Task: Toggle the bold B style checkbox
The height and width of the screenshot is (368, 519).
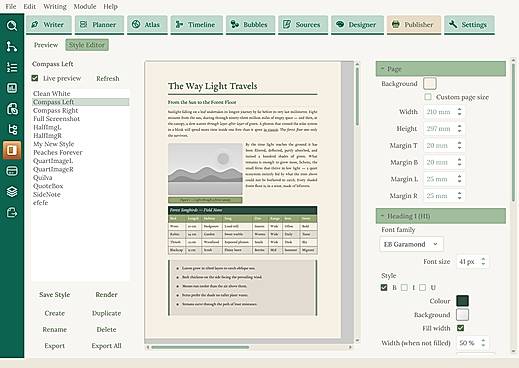Action: [384, 287]
